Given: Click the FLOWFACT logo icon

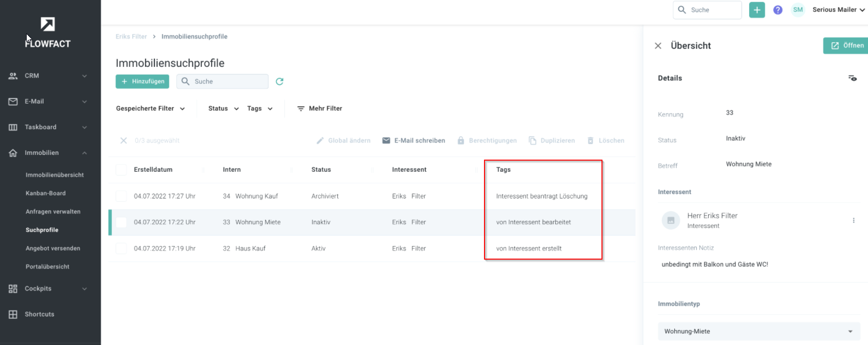Looking at the screenshot, I should pos(48,24).
